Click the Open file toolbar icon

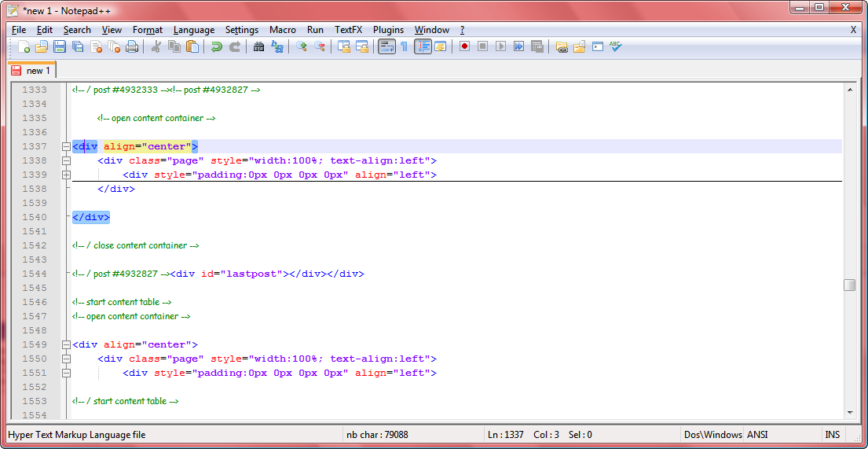[42, 47]
